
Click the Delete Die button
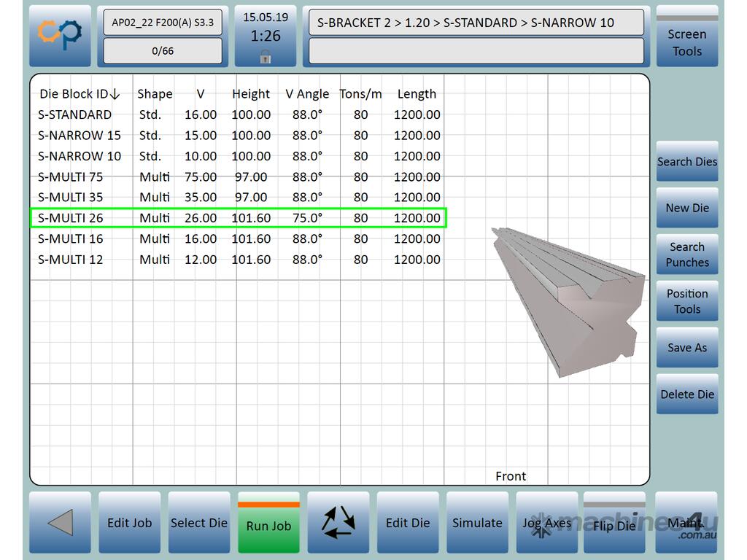click(x=686, y=394)
